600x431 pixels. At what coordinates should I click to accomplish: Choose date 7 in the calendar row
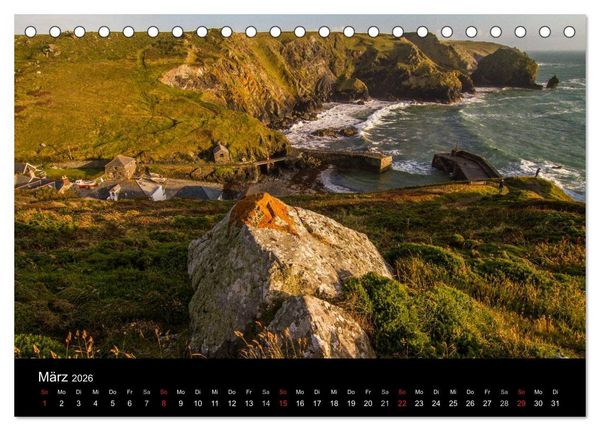point(147,403)
